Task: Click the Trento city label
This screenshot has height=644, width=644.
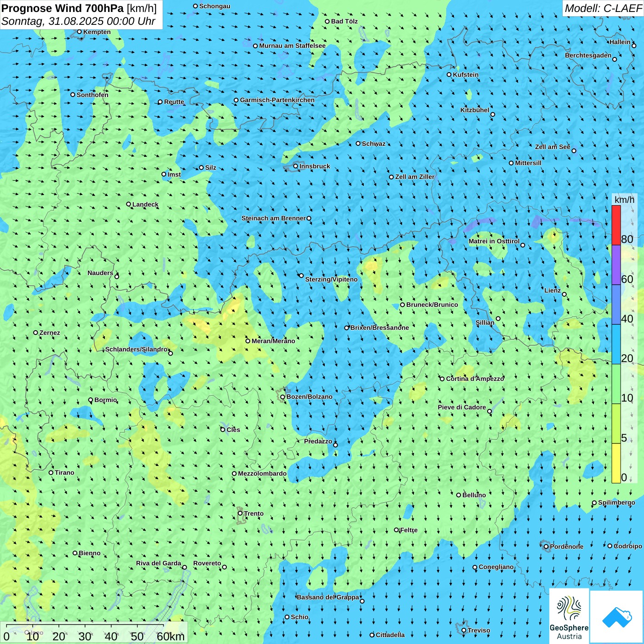Action: pyautogui.click(x=254, y=513)
